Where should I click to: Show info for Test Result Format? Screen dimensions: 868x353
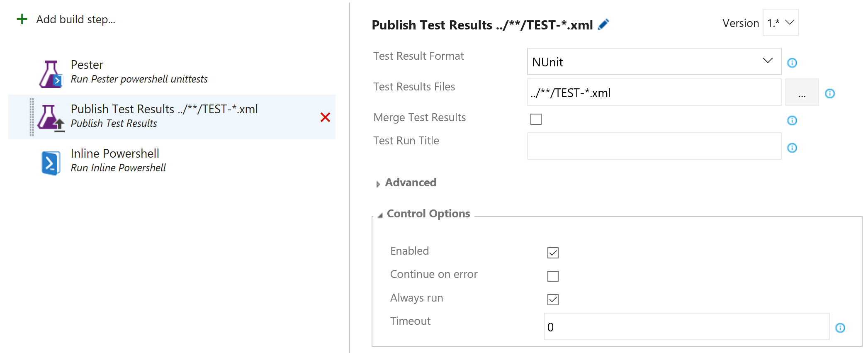pyautogui.click(x=792, y=63)
